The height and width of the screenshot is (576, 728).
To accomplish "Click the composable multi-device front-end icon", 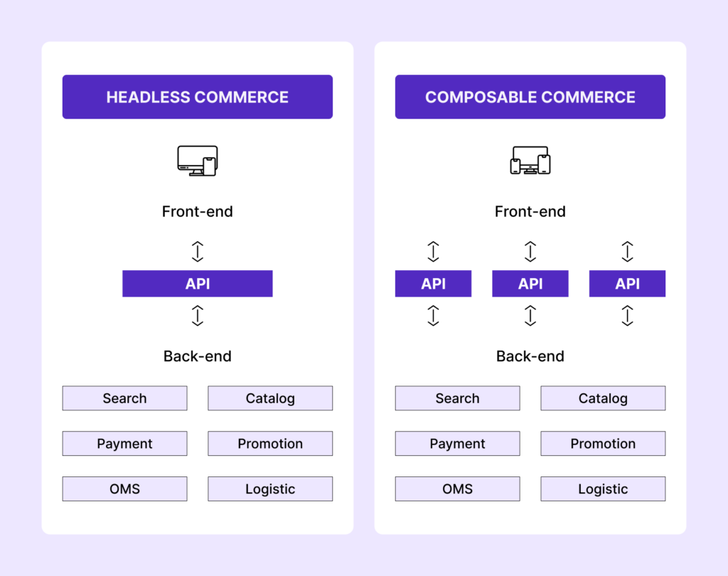I will pyautogui.click(x=530, y=160).
